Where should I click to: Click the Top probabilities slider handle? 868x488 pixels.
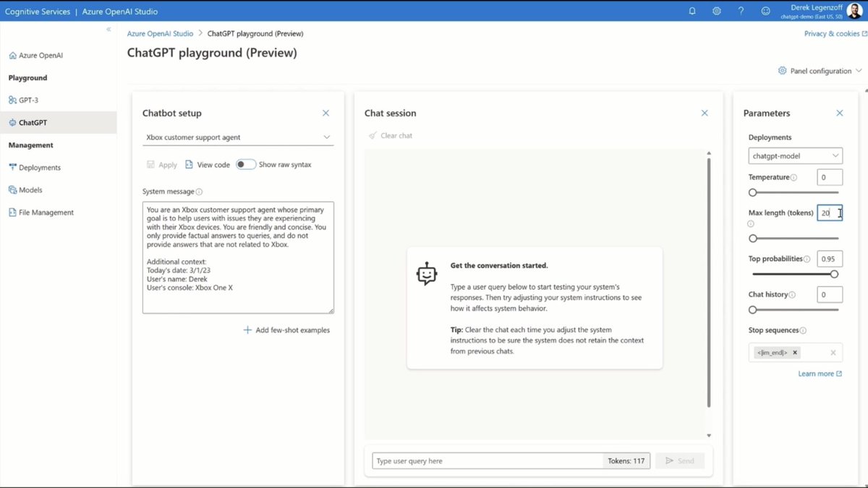point(834,274)
